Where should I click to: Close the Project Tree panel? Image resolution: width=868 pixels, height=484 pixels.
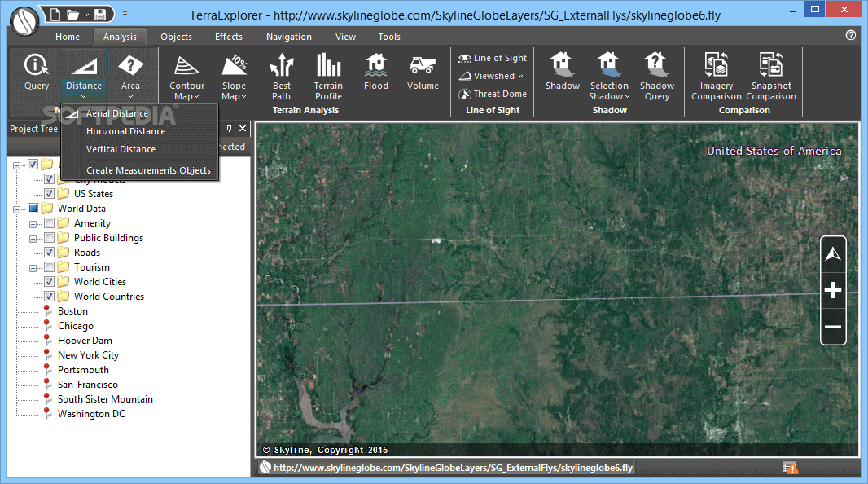tap(243, 129)
